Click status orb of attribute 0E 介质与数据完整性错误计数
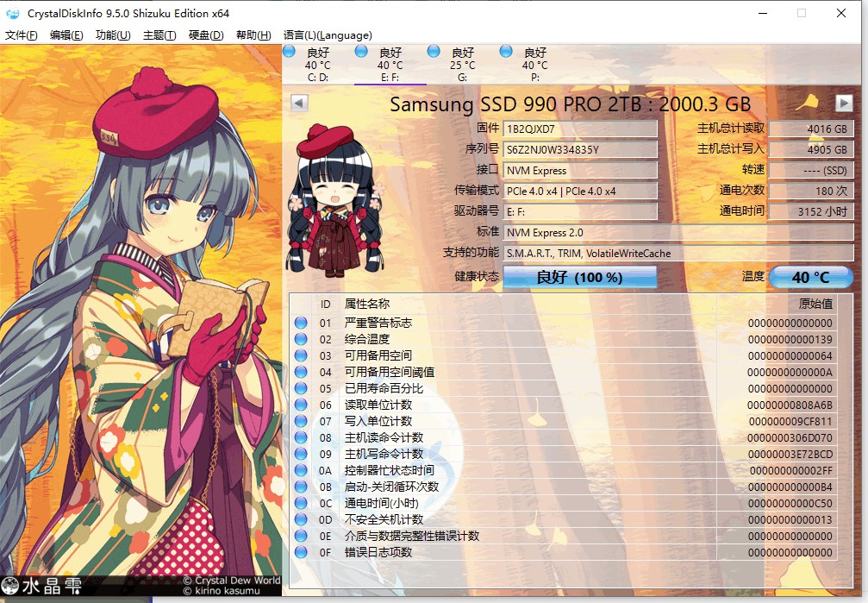Image resolution: width=868 pixels, height=603 pixels. pyautogui.click(x=301, y=536)
